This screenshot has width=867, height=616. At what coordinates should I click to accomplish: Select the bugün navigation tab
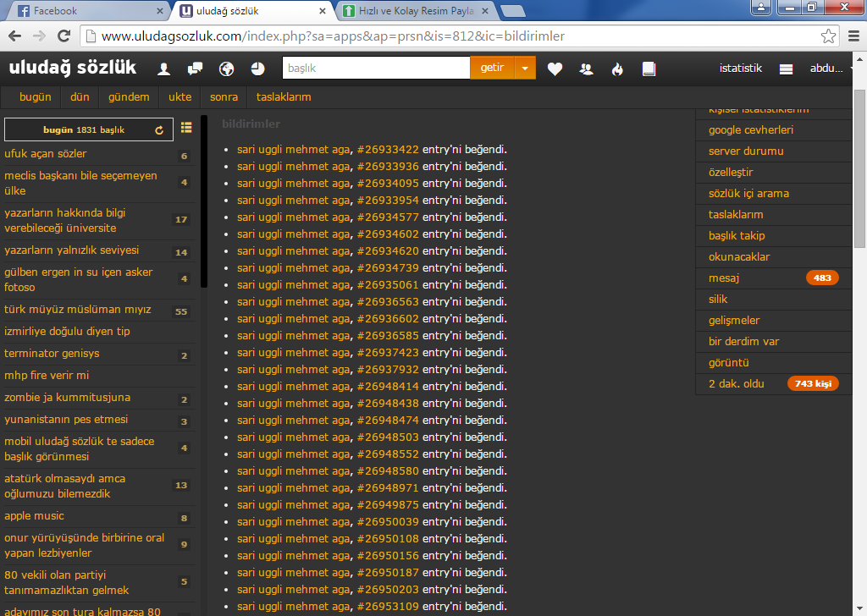(36, 96)
